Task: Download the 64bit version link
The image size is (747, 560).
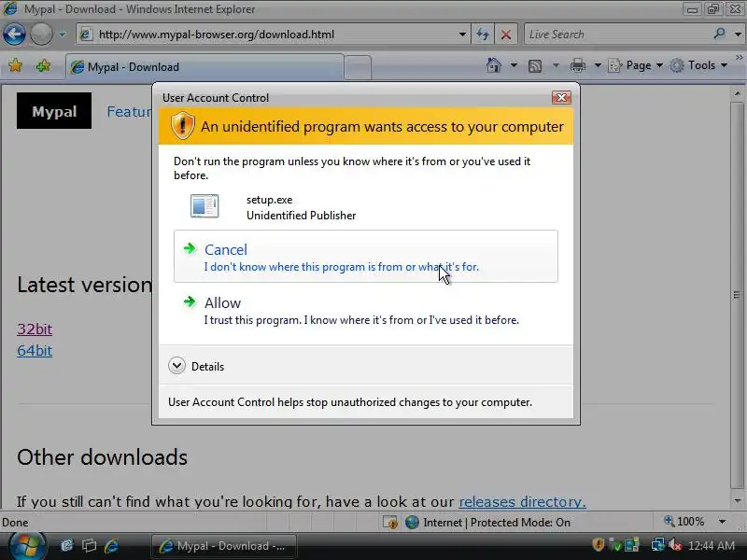Action: (35, 351)
